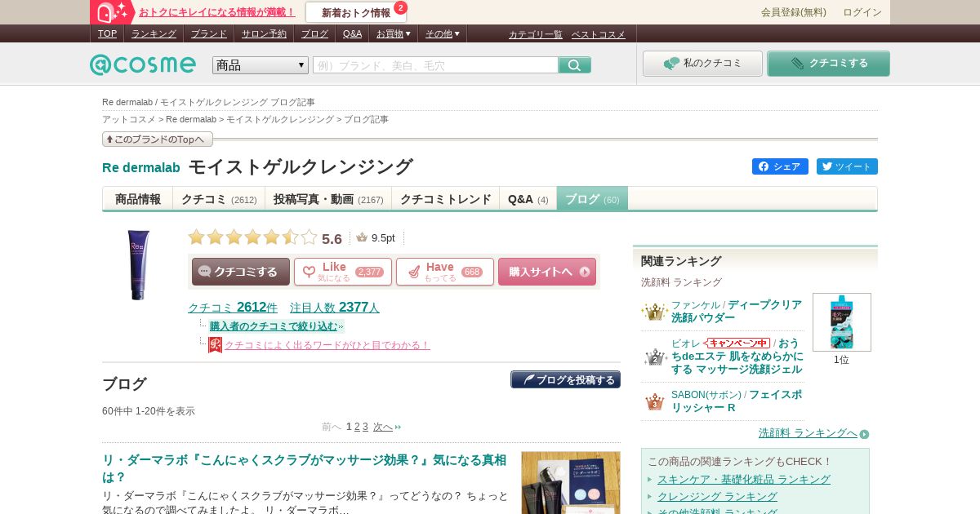
Task: Open the こんにゃくスクラブ blog post title
Action: click(x=304, y=468)
